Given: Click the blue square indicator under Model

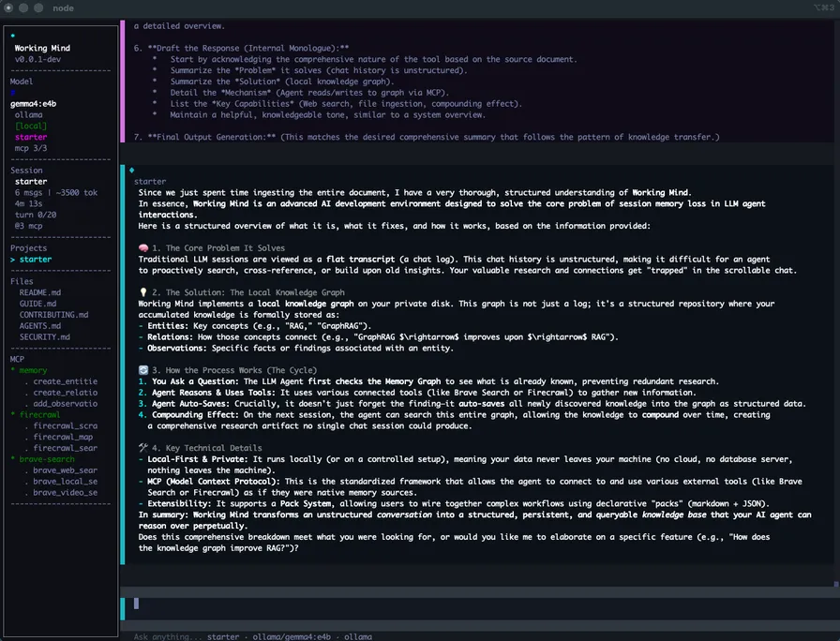Looking at the screenshot, I should point(13,93).
